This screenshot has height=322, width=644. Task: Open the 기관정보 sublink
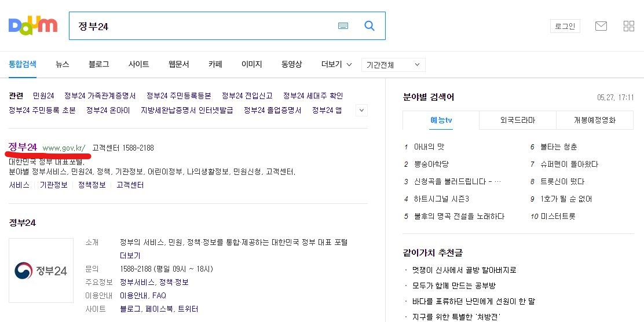(54, 185)
